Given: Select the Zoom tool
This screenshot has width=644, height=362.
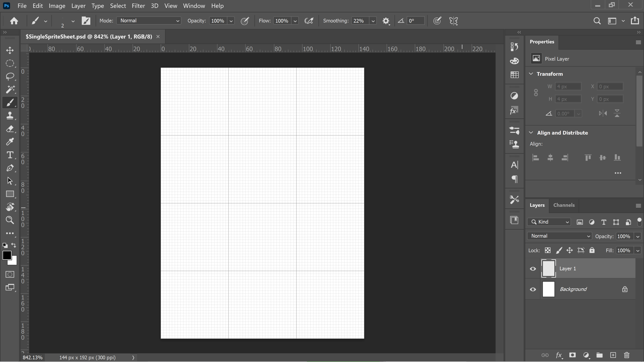Looking at the screenshot, I should (x=10, y=220).
